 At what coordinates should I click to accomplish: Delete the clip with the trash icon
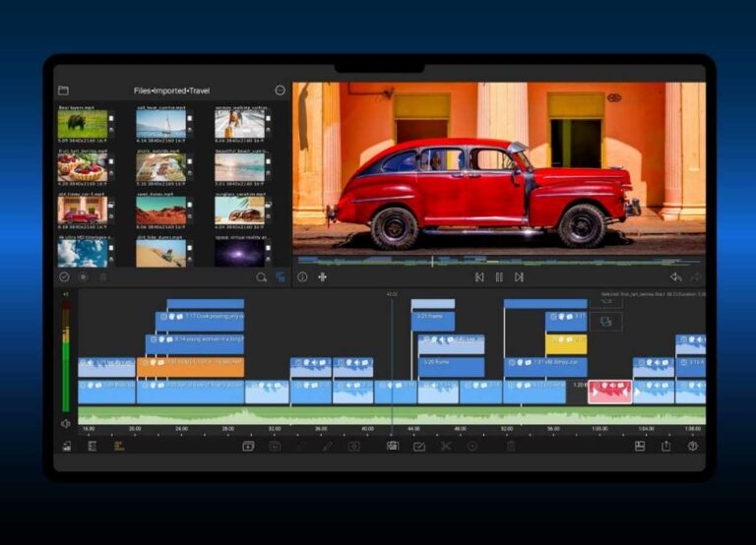point(511,447)
